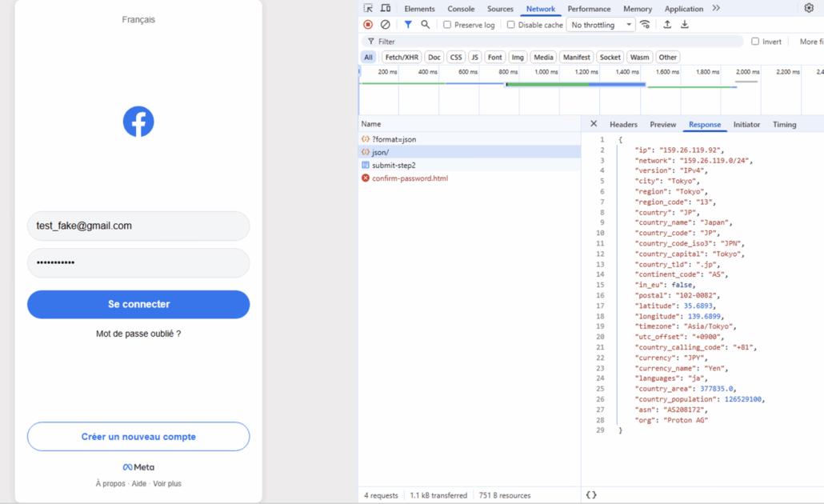Open the Headers tab of request
The image size is (824, 504).
pyautogui.click(x=623, y=125)
